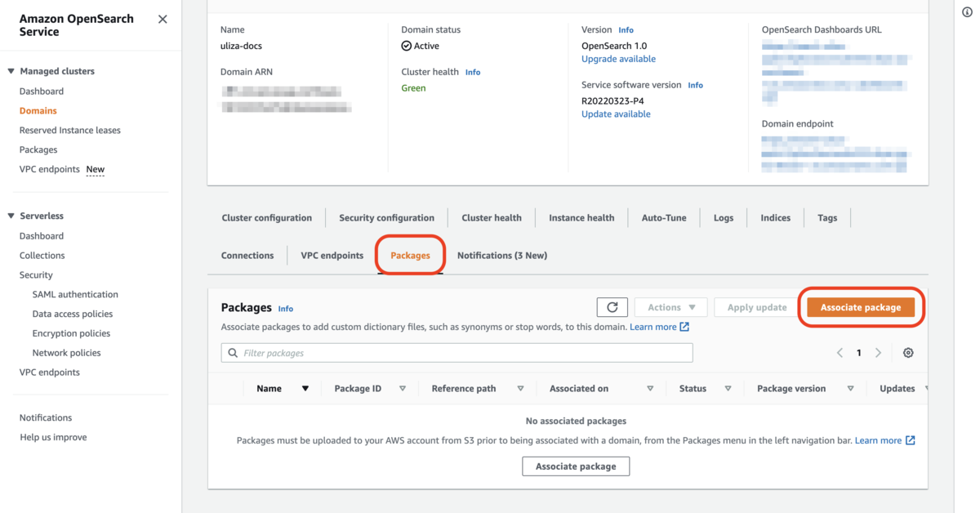Image resolution: width=980 pixels, height=513 pixels.
Task: Click Learn more link in packages description
Action: coord(653,327)
